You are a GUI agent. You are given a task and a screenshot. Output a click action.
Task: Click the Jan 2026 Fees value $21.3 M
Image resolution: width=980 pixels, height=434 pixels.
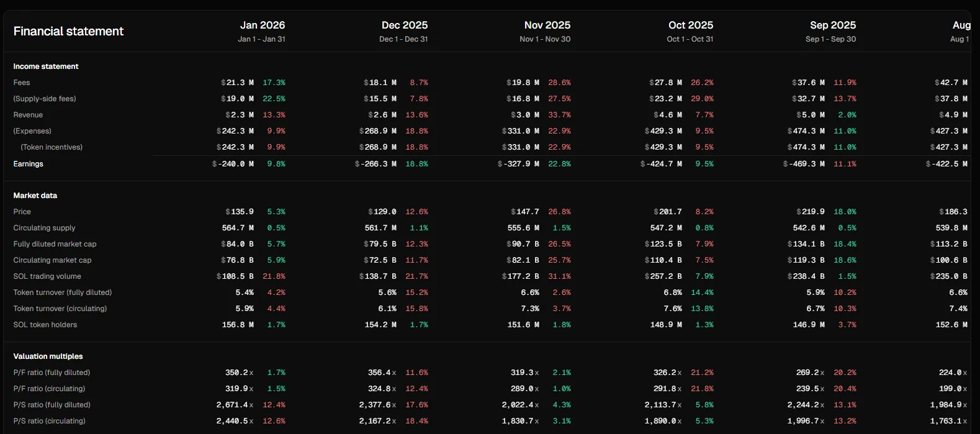237,83
